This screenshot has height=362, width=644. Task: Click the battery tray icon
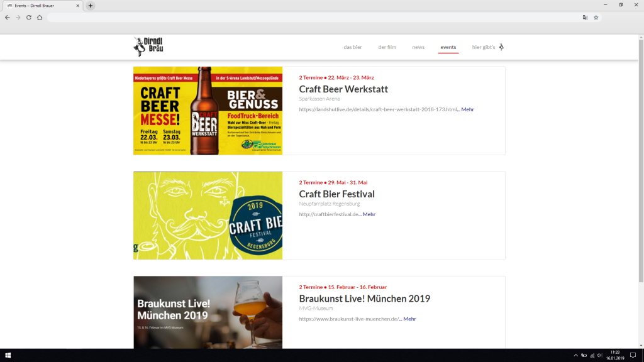pos(584,356)
